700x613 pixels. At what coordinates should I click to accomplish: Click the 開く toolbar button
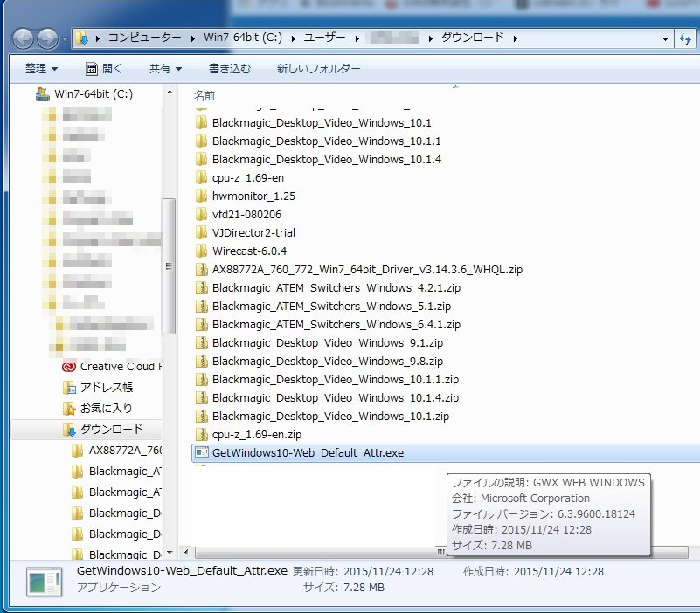pyautogui.click(x=104, y=69)
